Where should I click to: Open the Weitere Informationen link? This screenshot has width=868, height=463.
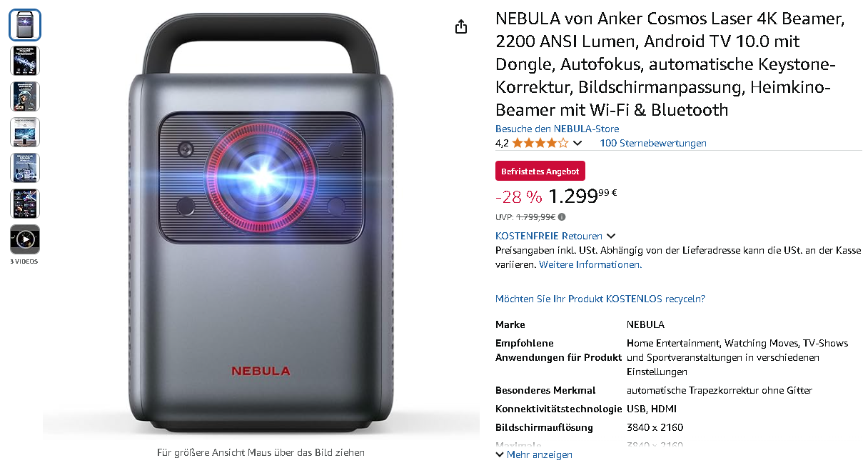coord(590,264)
